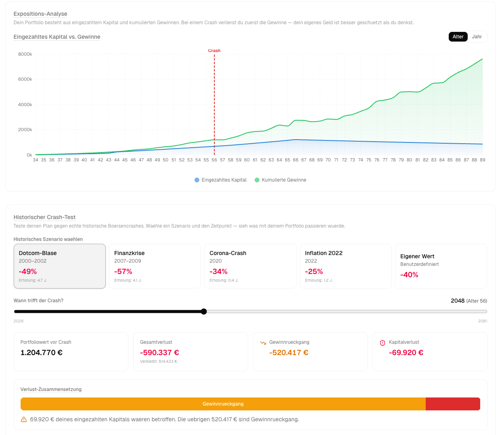Image resolution: width=504 pixels, height=435 pixels.
Task: Choose the Corona-Crash 2020 scenario
Action: click(250, 266)
